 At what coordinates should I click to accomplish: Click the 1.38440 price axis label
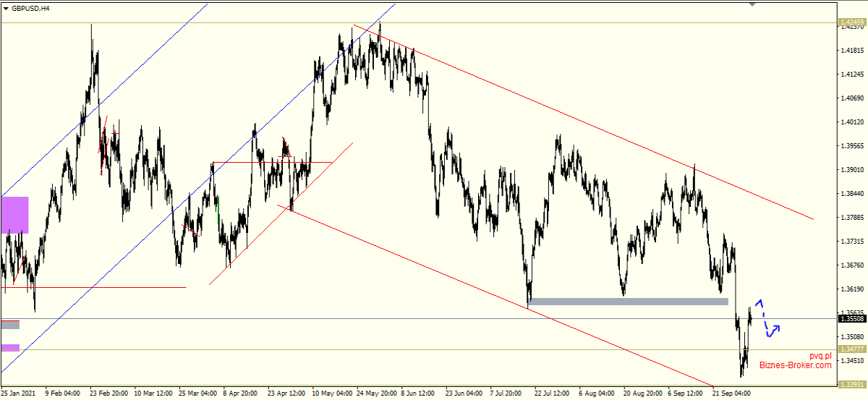(854, 194)
